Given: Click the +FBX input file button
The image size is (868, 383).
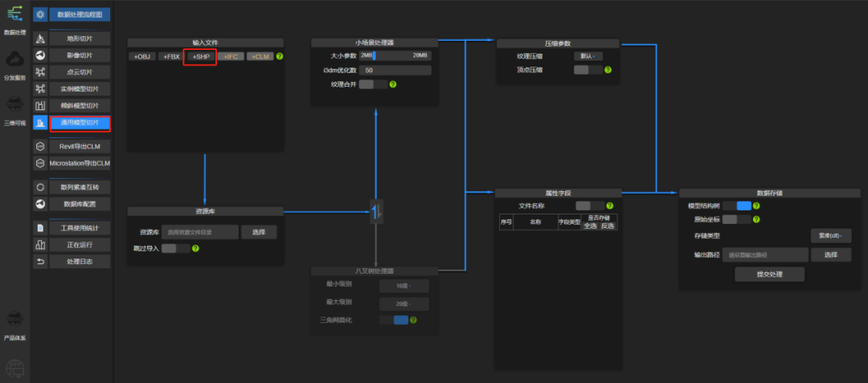Looking at the screenshot, I should [172, 56].
